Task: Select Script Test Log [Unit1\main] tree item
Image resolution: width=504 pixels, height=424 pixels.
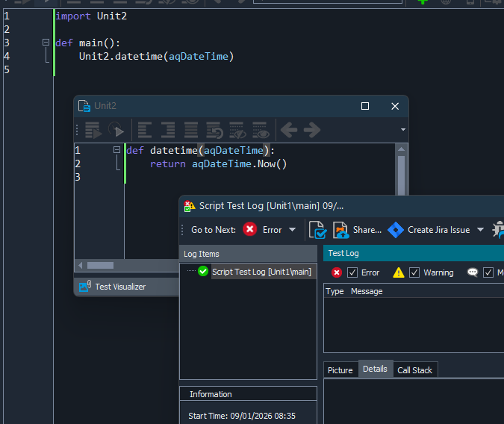Action: pos(261,272)
